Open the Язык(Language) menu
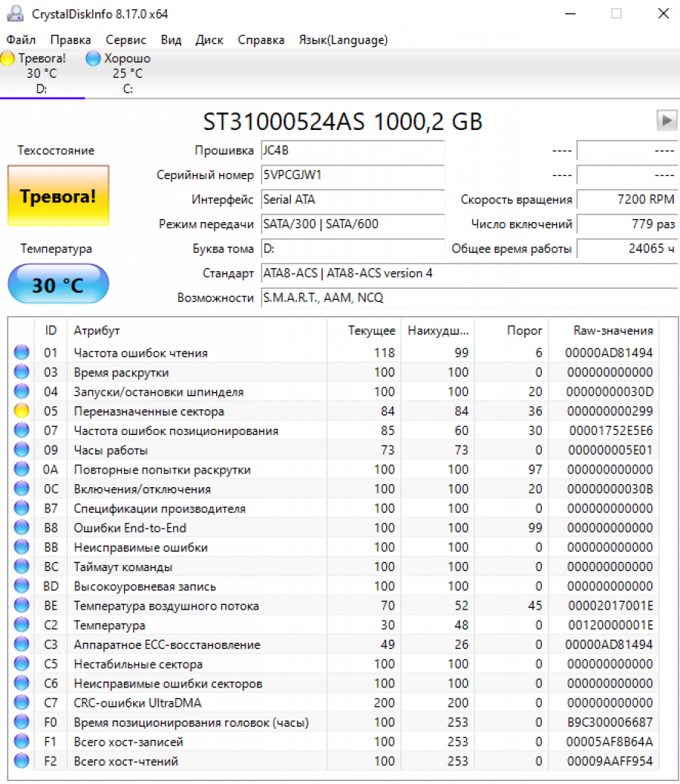 (343, 40)
